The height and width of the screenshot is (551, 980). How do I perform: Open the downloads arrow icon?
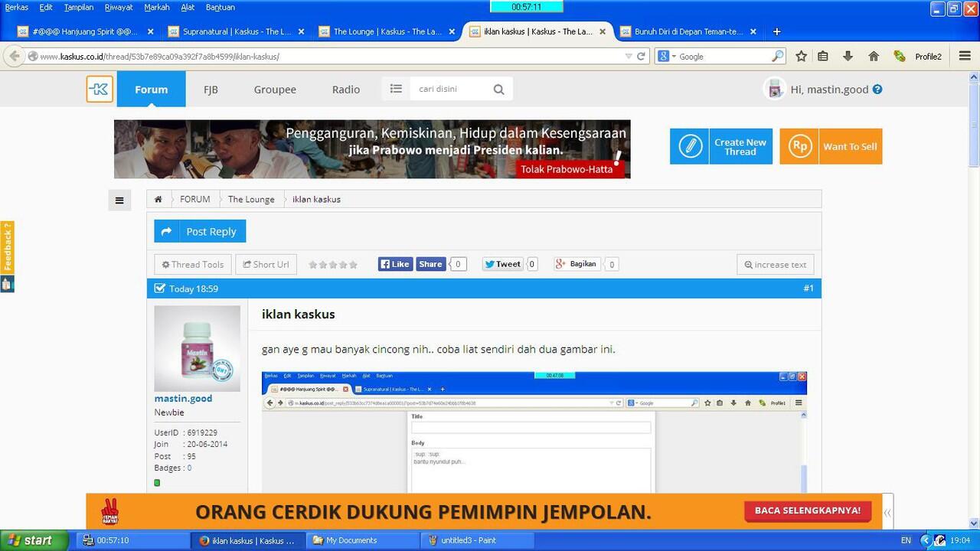pos(848,56)
